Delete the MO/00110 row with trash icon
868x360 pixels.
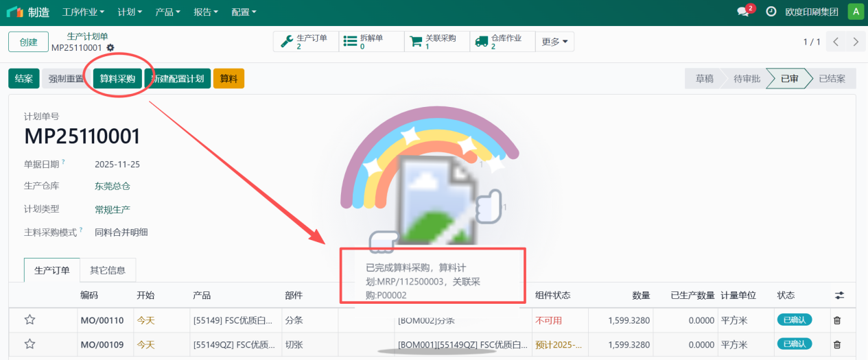coord(836,320)
